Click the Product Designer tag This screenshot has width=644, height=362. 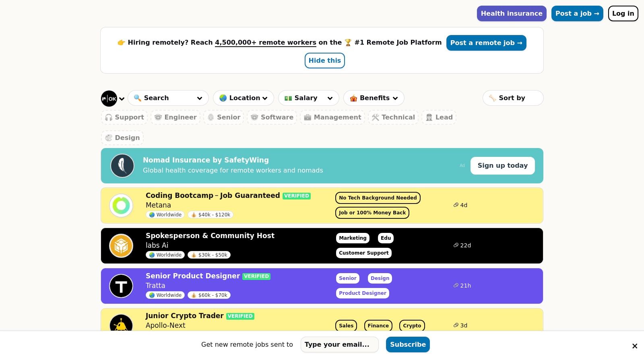pyautogui.click(x=363, y=293)
